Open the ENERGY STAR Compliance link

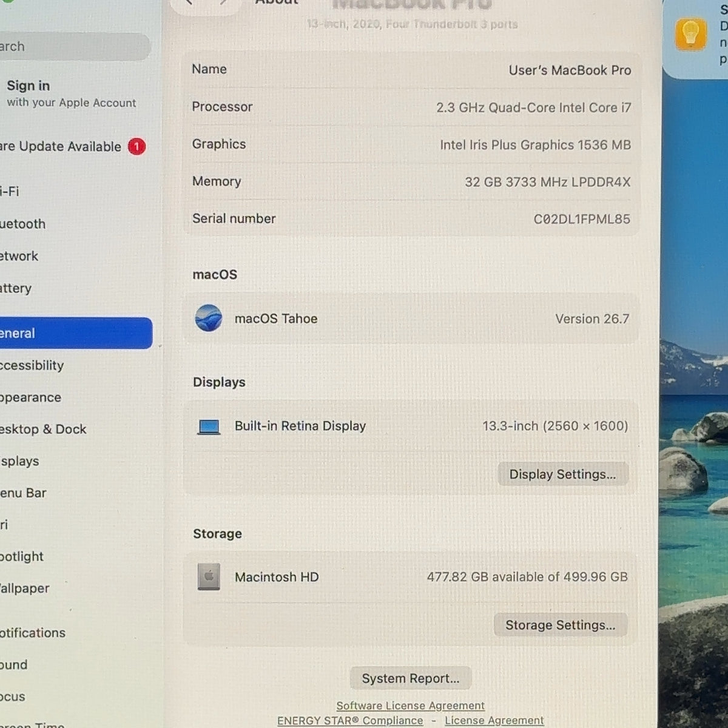click(x=350, y=720)
